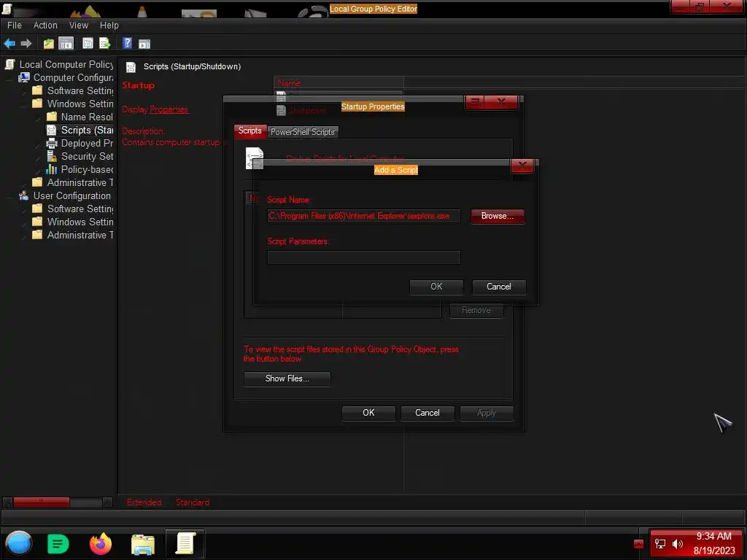
Task: Switch to the PowerShell Scripts tab
Action: pyautogui.click(x=303, y=132)
